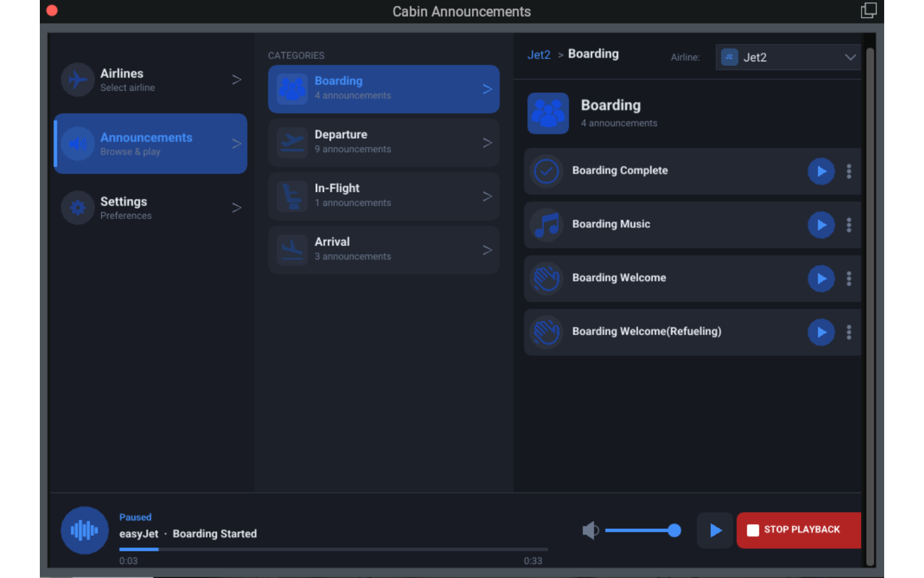The image size is (924, 578).
Task: Open the Announcements menu label
Action: pos(146,138)
